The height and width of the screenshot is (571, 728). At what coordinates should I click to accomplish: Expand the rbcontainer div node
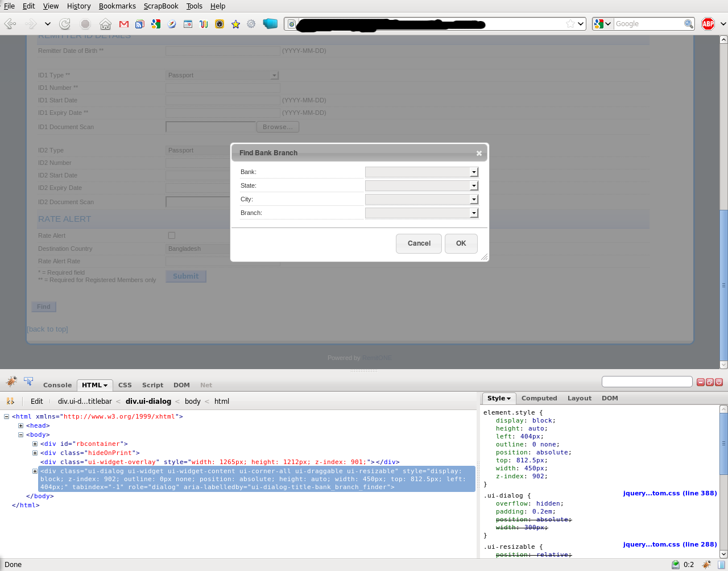35,444
